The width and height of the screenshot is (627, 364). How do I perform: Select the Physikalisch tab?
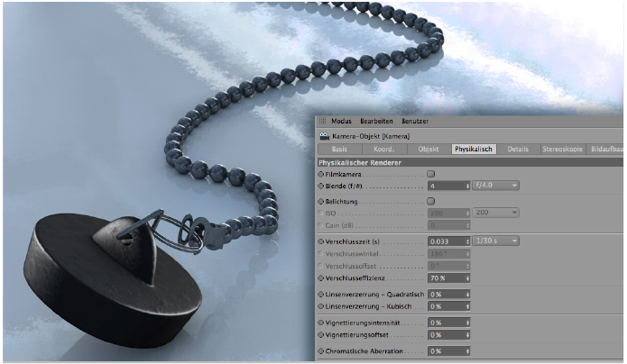(x=474, y=149)
